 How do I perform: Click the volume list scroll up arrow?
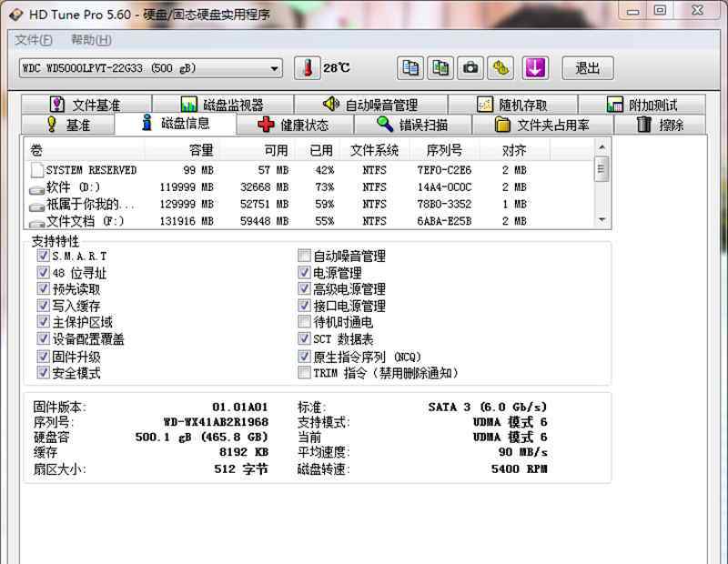click(x=602, y=147)
